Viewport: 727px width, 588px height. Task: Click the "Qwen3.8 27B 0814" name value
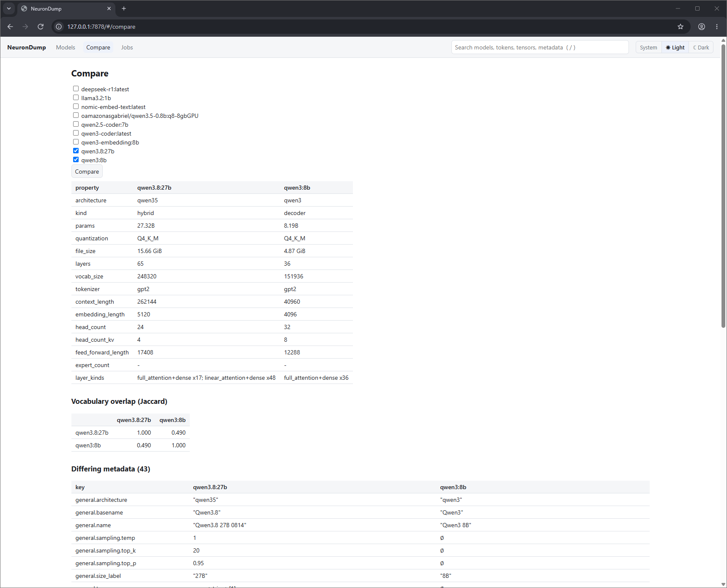coord(220,525)
